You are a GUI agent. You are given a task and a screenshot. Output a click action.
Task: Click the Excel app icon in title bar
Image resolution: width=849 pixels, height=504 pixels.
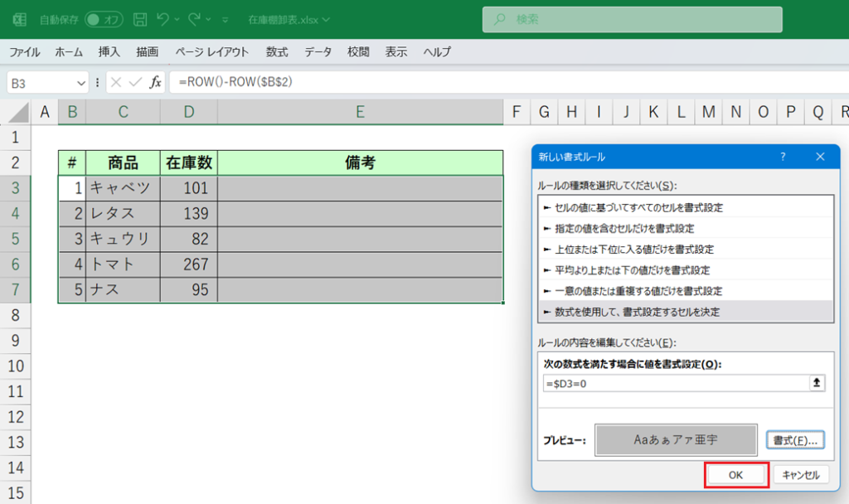(x=20, y=20)
